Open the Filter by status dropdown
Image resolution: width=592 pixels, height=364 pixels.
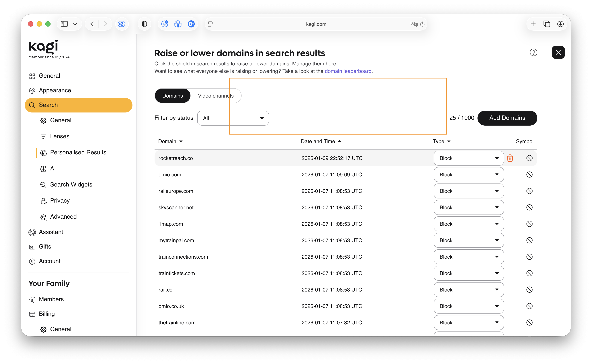233,118
